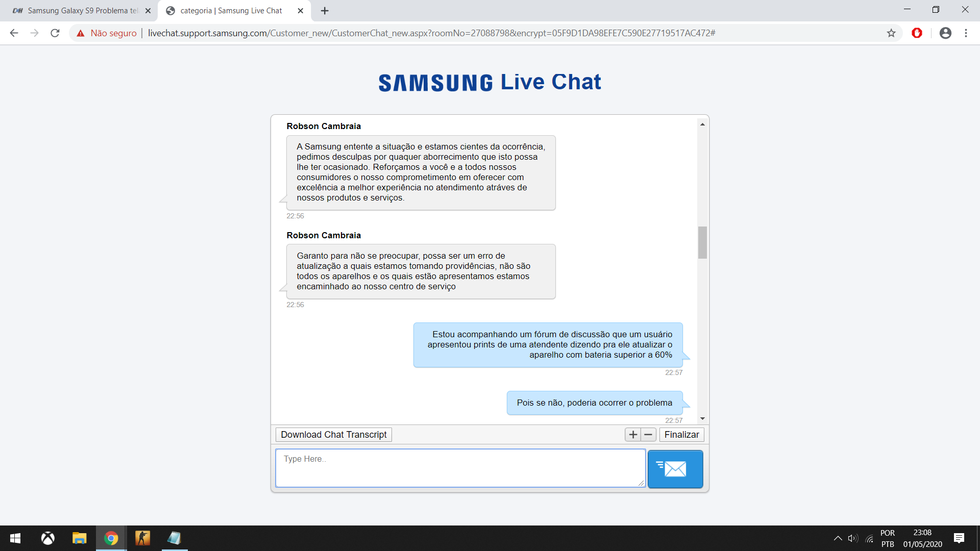This screenshot has width=980, height=551.
Task: Click the Chrome taskbar icon
Action: tap(111, 538)
